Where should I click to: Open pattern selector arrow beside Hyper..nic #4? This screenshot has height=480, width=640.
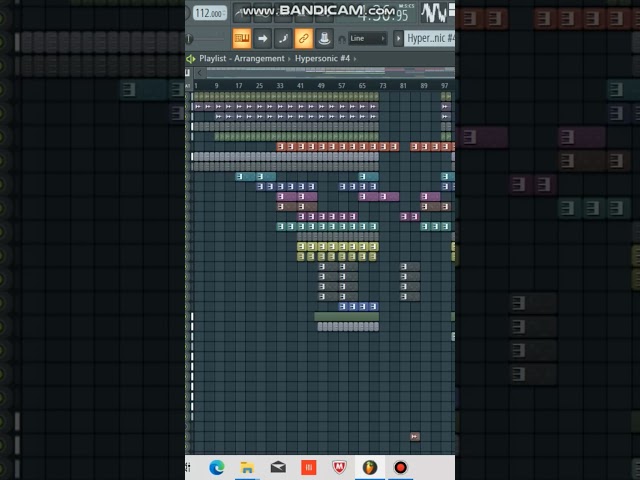[x=398, y=39]
